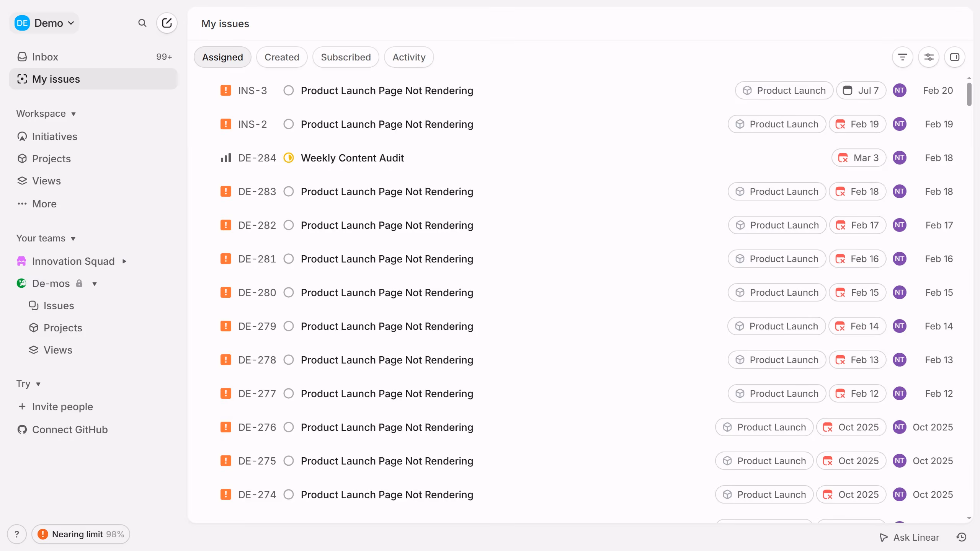
Task: Open the help question mark button
Action: coord(17,534)
